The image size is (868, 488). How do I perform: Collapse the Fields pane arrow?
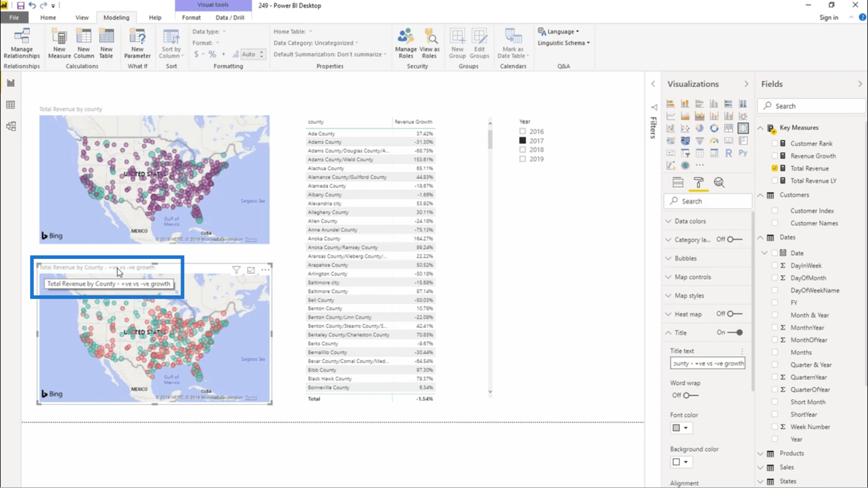pyautogui.click(x=860, y=84)
